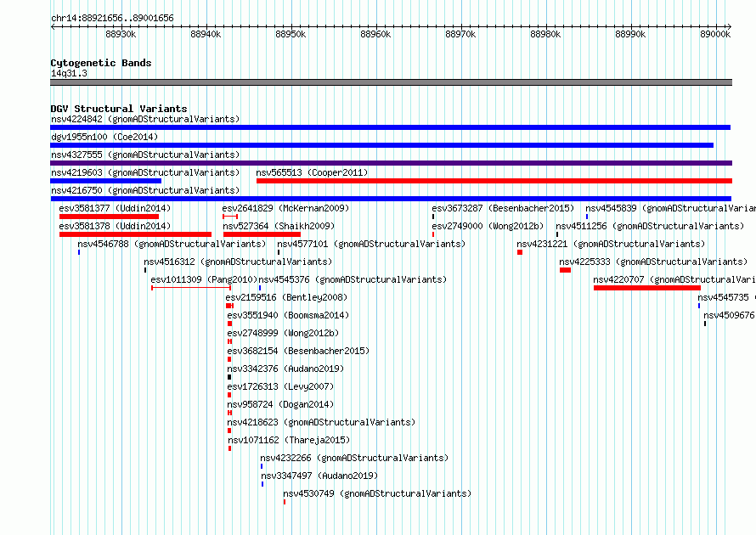Select the esv1011309 (Pang2010) thin red line
Viewport: 756px width, 535px height.
(x=191, y=288)
